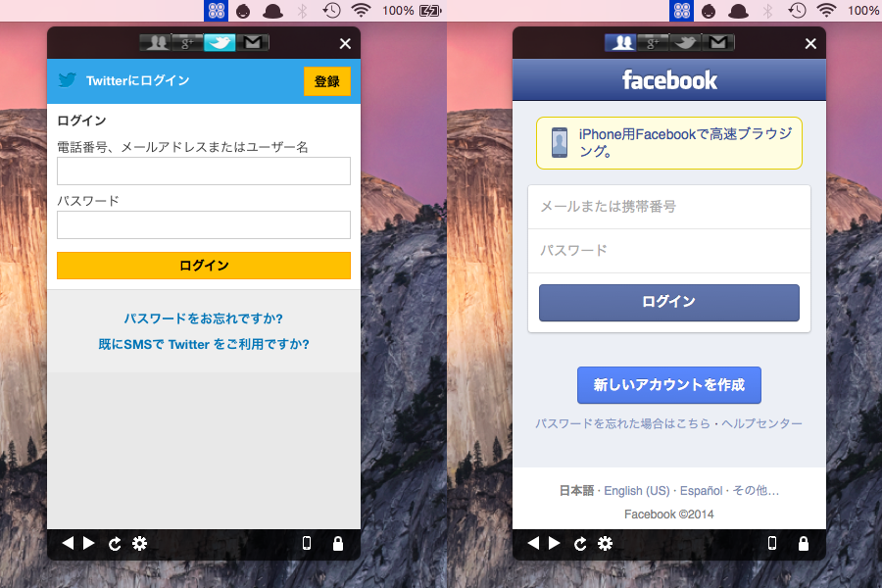Close the left Twitter popup window

point(345,44)
